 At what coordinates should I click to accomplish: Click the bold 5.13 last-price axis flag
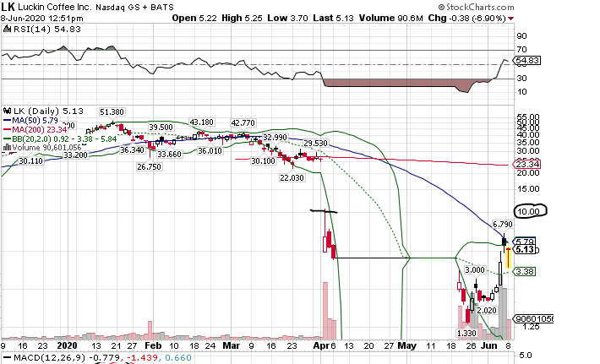point(526,250)
